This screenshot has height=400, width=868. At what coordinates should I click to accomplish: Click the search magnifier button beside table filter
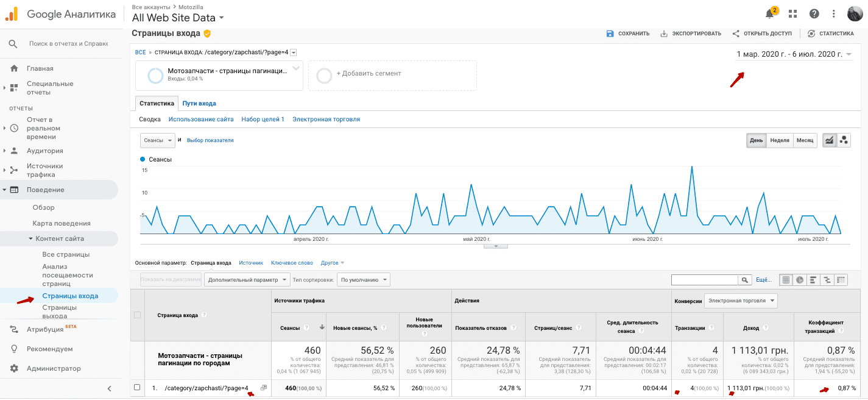pos(744,280)
